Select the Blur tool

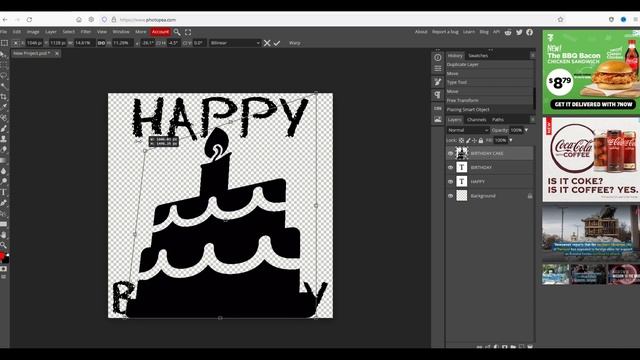[4, 171]
